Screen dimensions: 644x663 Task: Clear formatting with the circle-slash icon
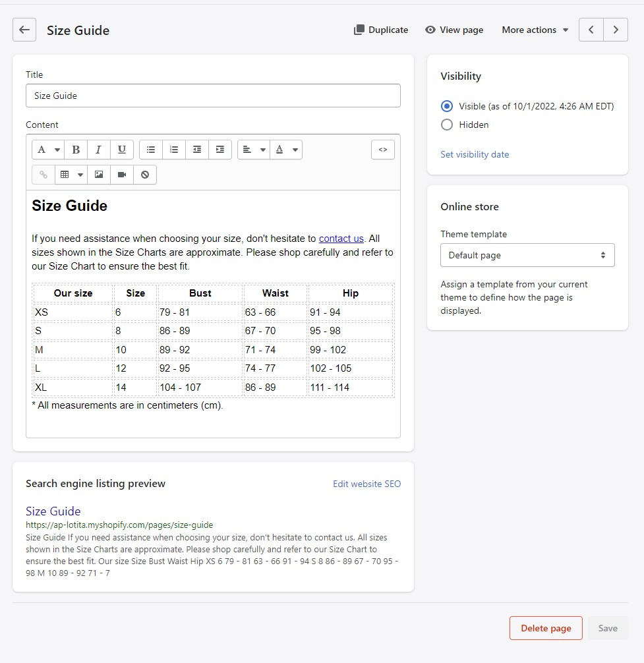pos(145,175)
